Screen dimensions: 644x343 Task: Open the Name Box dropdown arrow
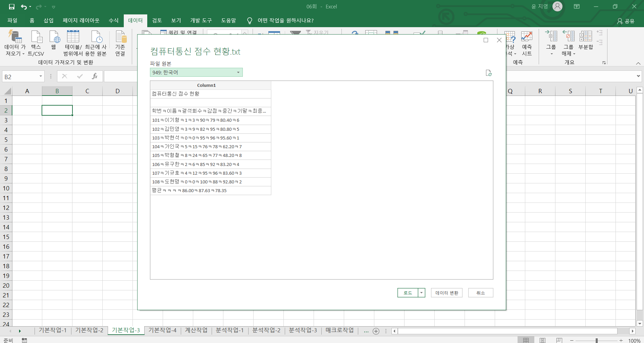[x=41, y=76]
